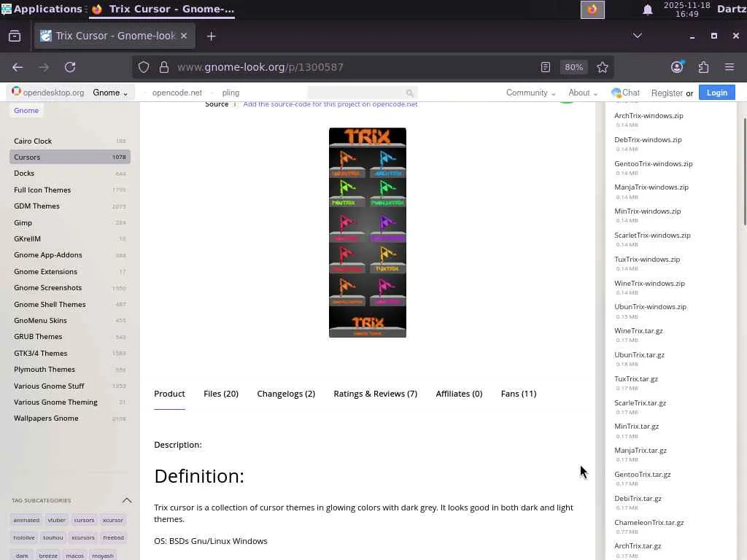This screenshot has height=560, width=747.
Task: Click the animated tag
Action: coord(26,520)
